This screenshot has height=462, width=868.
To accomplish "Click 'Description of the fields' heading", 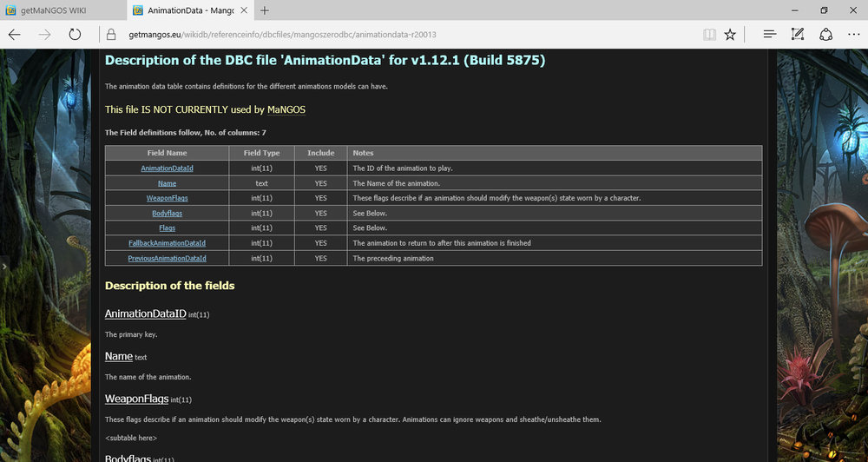I will pos(170,286).
